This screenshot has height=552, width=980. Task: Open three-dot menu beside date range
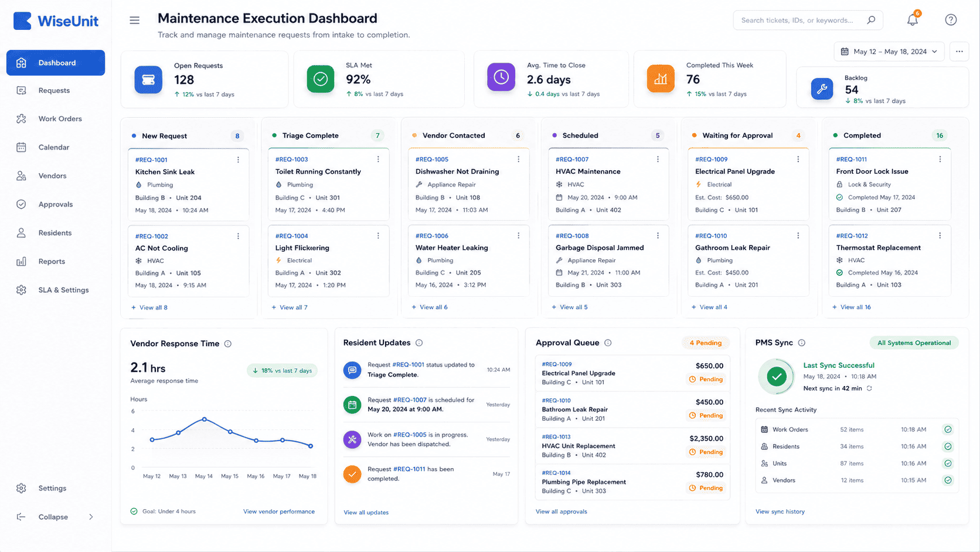point(959,52)
